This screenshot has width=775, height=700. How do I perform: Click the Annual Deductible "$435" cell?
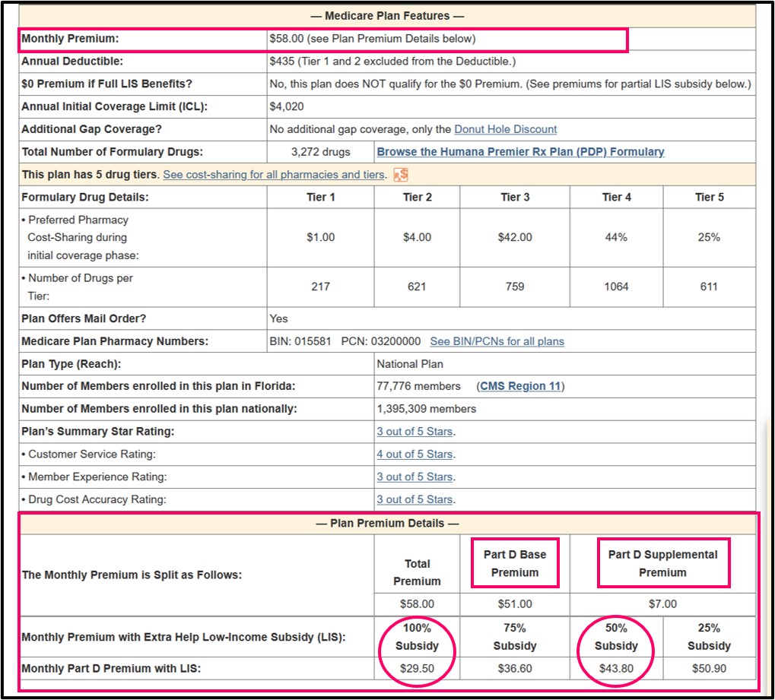[327, 62]
